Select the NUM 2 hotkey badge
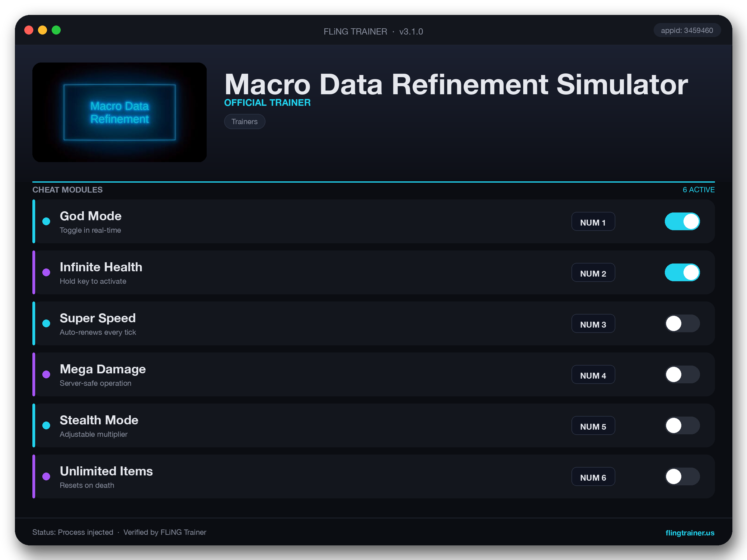The image size is (747, 560). tap(593, 273)
